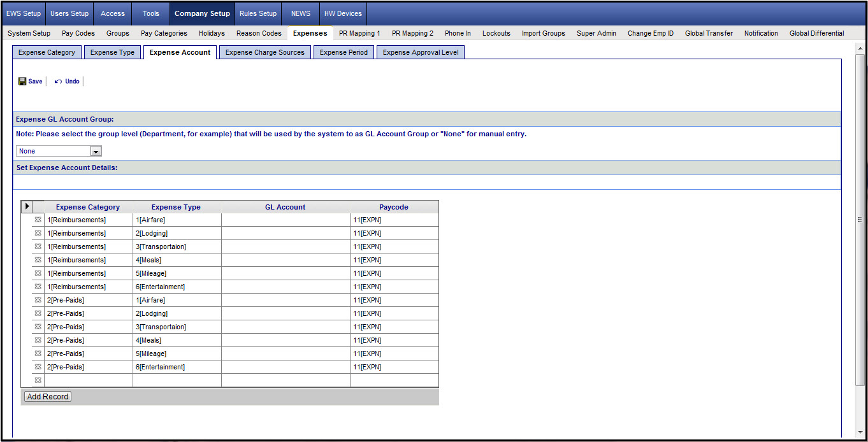Switch to the Phone In tab
This screenshot has height=442, width=868.
coord(458,33)
